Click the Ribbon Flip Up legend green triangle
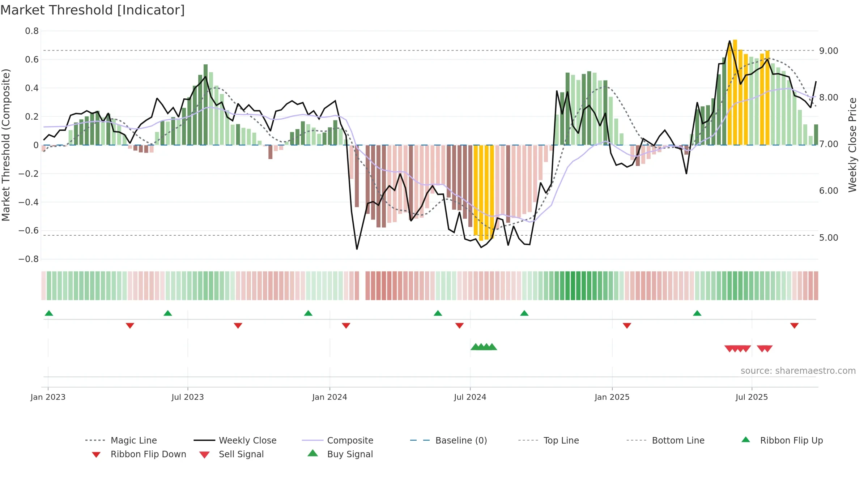The width and height of the screenshot is (868, 488). [746, 440]
